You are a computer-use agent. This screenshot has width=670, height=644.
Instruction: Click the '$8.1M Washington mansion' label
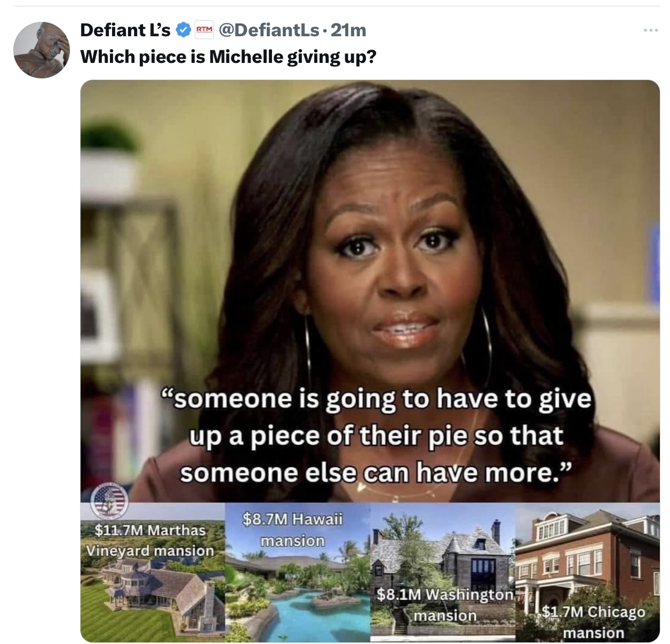tap(445, 605)
